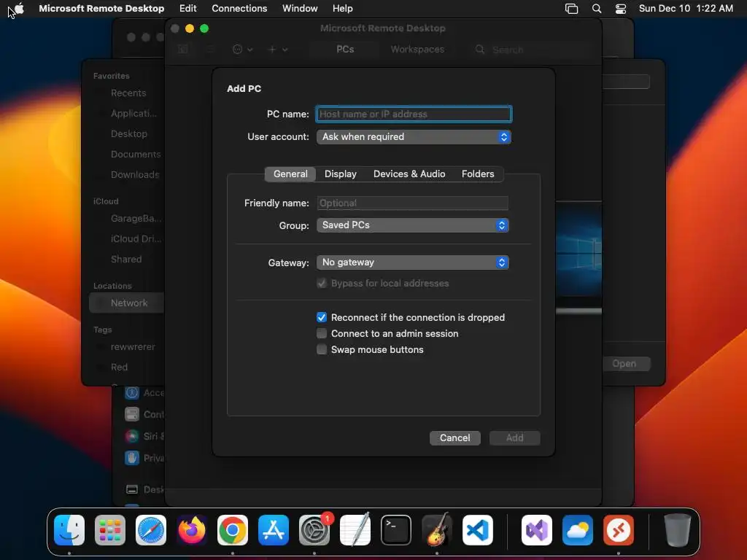
Task: Switch to the Display tab
Action: pos(340,174)
